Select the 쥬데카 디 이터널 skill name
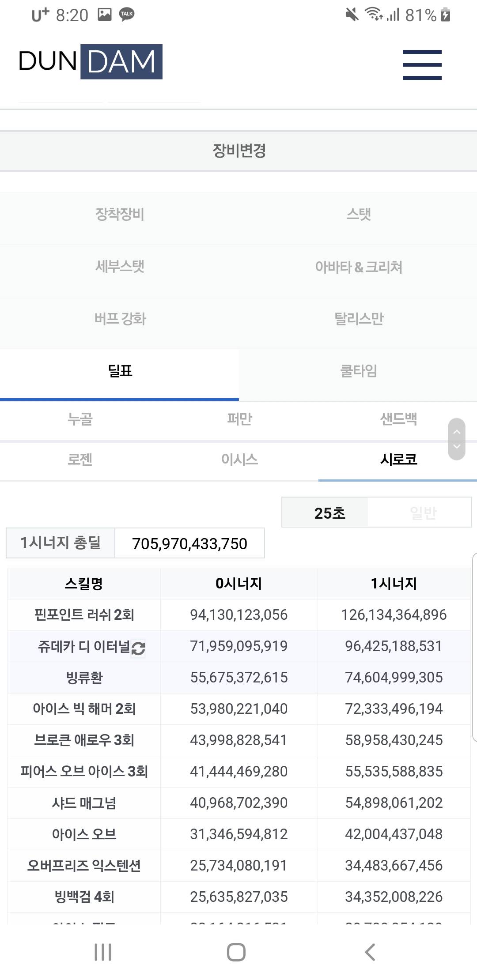Screen dimensions: 477x980 point(84,646)
